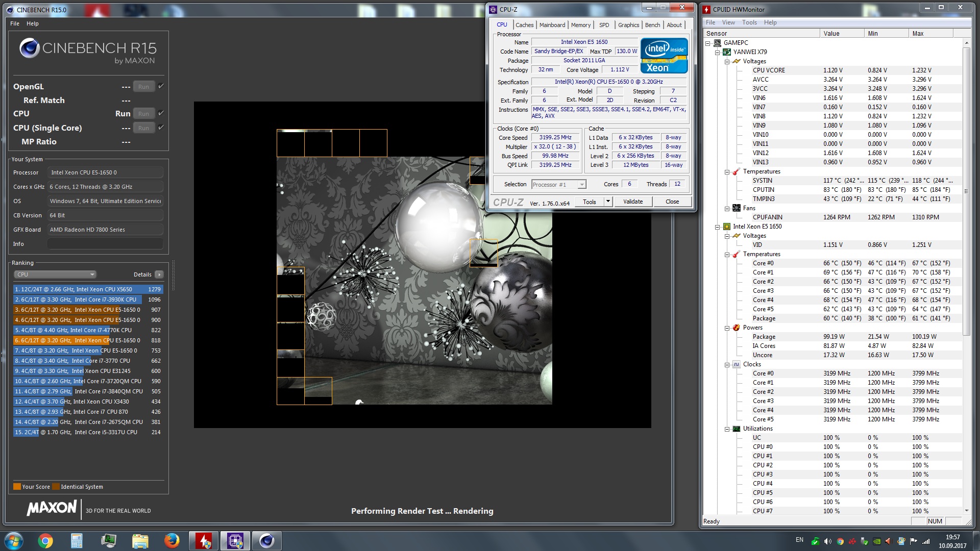
Task: Open the Windows Start menu orb
Action: pyautogui.click(x=14, y=541)
